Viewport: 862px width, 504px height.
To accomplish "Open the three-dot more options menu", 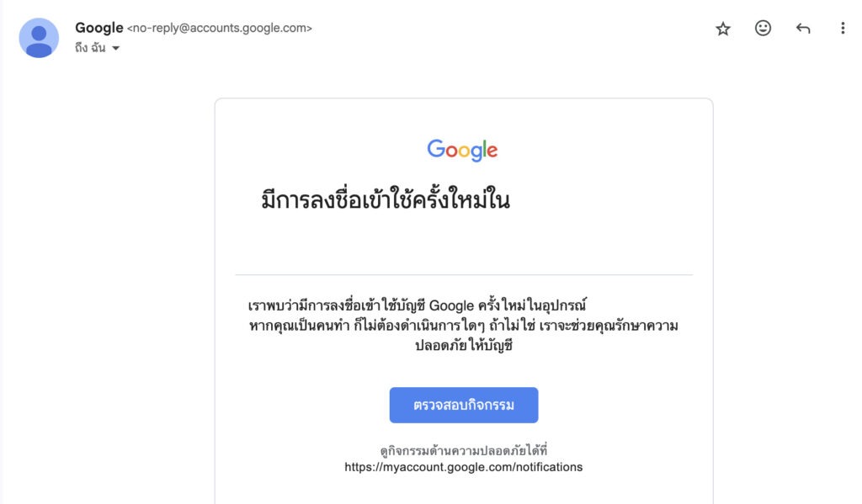I will coord(843,29).
